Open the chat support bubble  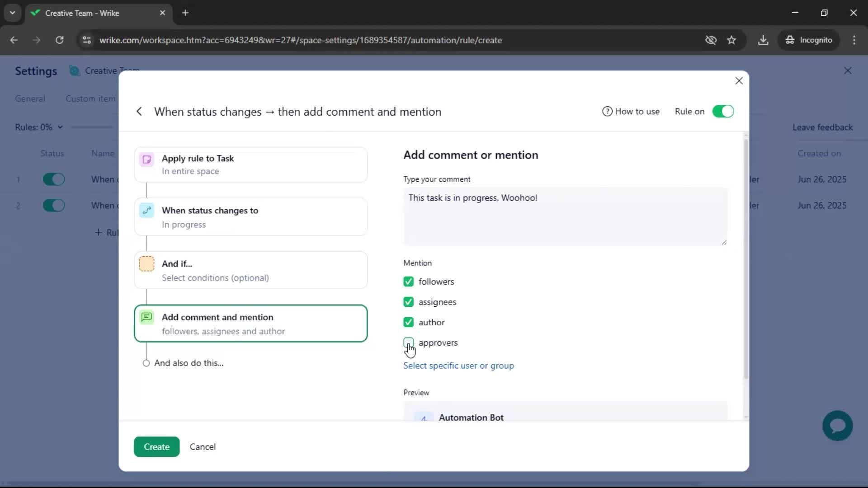(x=838, y=426)
